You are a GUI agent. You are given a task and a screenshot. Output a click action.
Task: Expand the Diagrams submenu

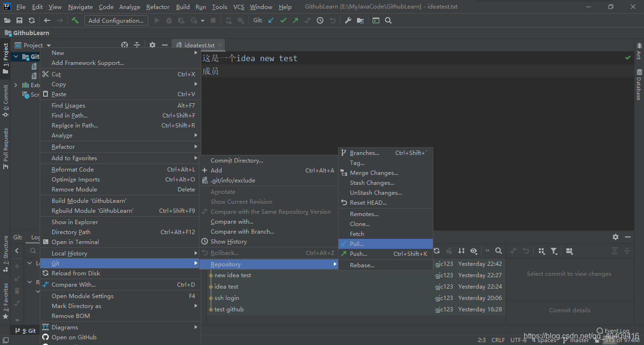click(x=120, y=327)
